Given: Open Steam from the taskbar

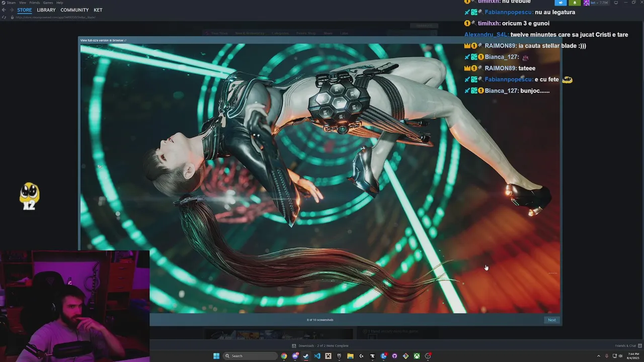Looking at the screenshot, I should pos(305,356).
